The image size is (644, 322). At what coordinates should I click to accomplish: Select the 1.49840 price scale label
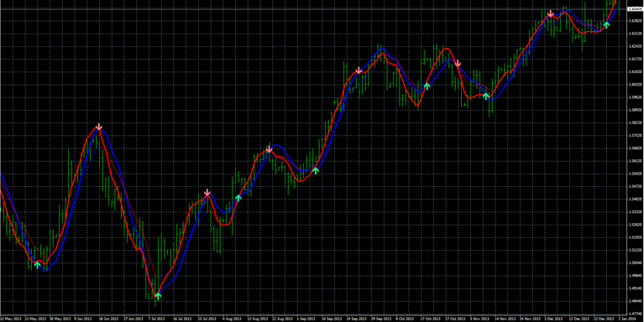click(x=636, y=275)
